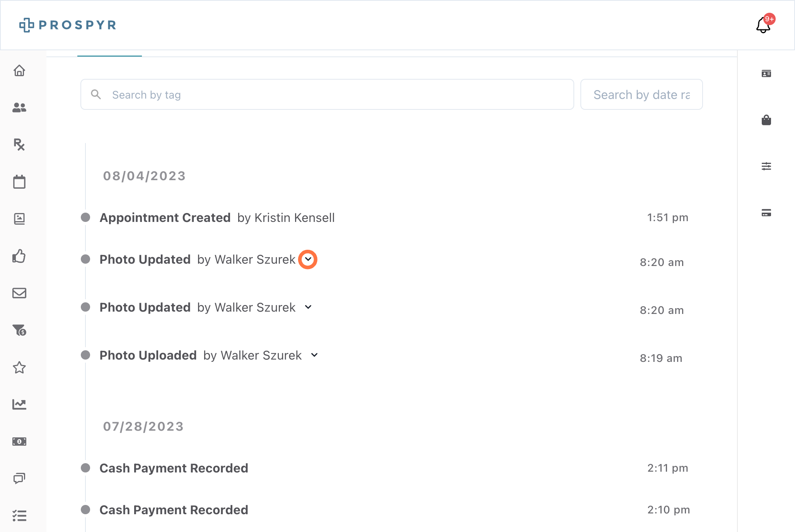
Task: Open the sales funnel dollar icon
Action: [19, 330]
